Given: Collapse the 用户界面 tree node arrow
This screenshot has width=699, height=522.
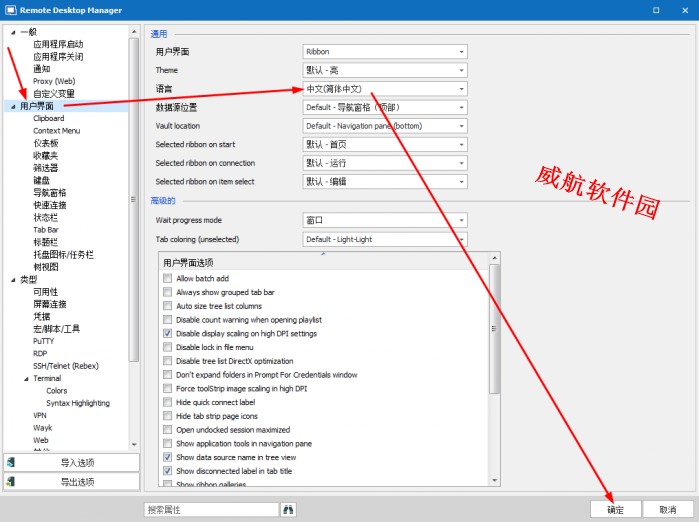Looking at the screenshot, I should pyautogui.click(x=13, y=106).
